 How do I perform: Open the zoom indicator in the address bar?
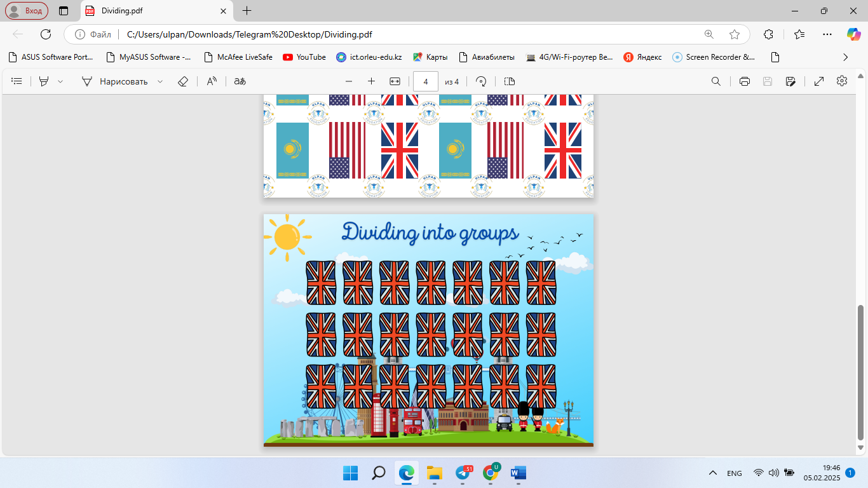click(x=709, y=34)
